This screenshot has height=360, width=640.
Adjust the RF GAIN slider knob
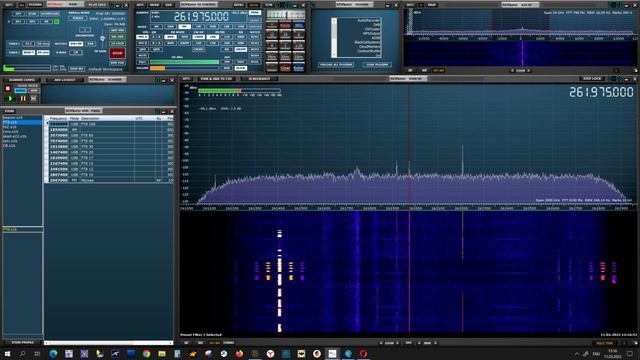(x=102, y=38)
